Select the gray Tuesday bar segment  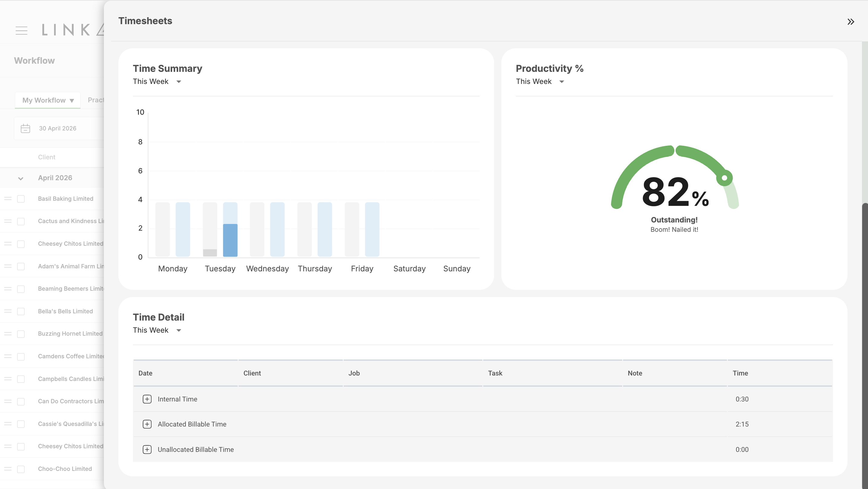pos(210,253)
